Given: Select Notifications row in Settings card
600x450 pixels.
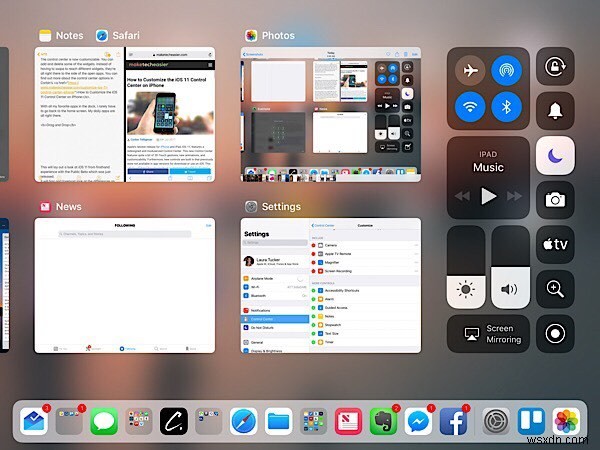Looking at the screenshot, I should (275, 310).
